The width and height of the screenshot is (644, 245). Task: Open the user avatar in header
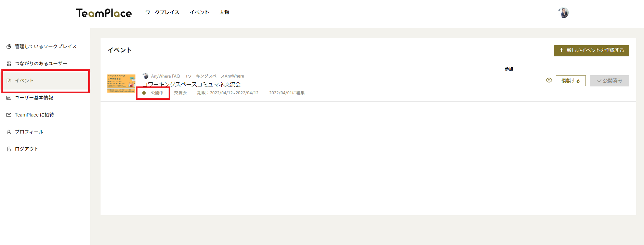(564, 13)
